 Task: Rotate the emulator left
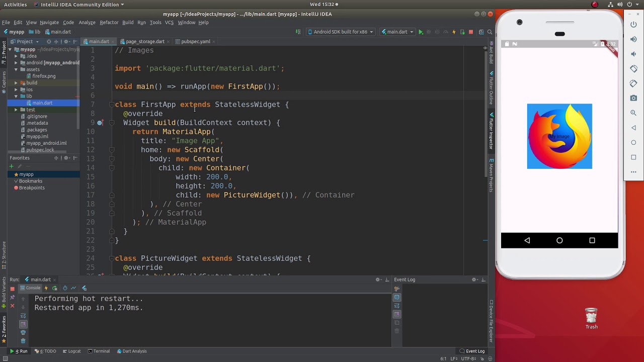(633, 69)
